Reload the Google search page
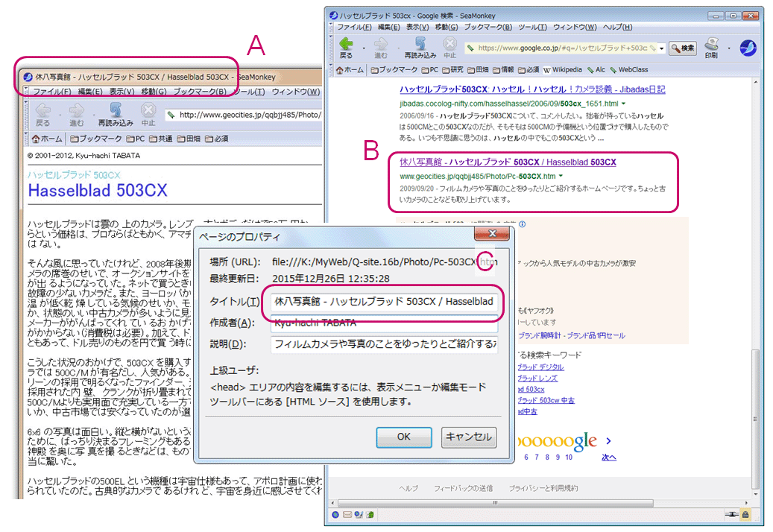Image resolution: width=773 pixels, height=532 pixels. coord(420,44)
